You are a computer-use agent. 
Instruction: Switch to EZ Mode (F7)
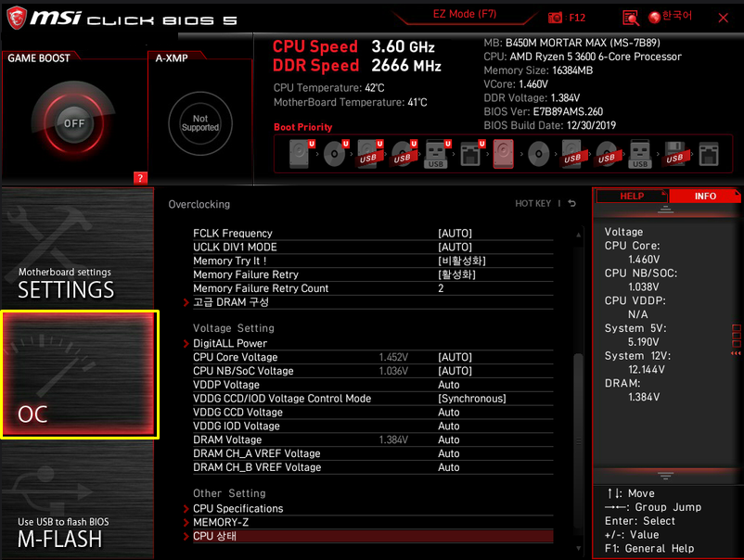pyautogui.click(x=465, y=14)
